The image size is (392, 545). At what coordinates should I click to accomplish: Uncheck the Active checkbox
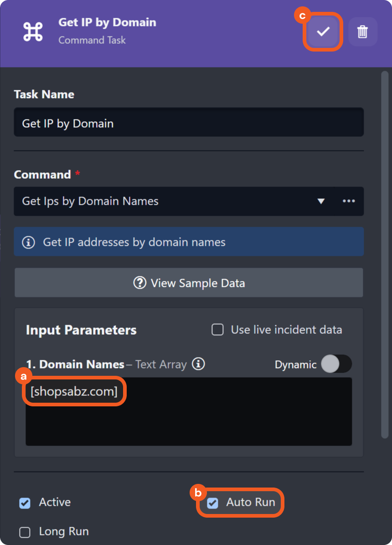tap(25, 503)
